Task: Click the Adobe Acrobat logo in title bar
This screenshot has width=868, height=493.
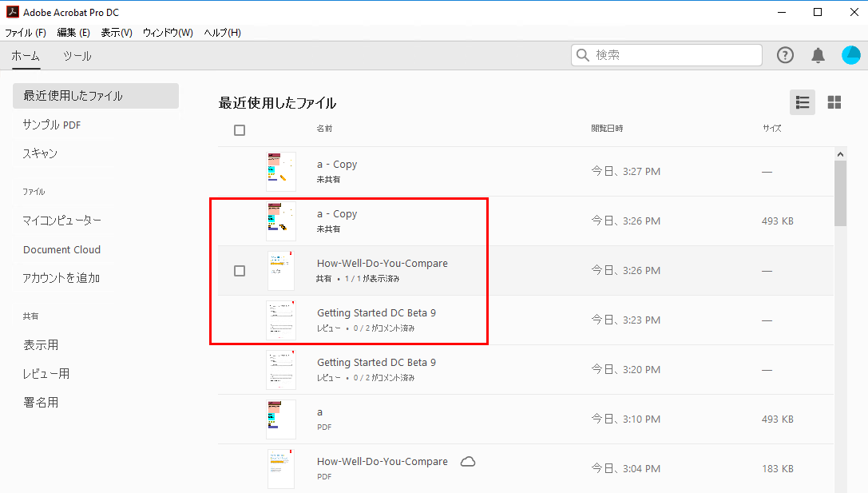Action: 12,12
